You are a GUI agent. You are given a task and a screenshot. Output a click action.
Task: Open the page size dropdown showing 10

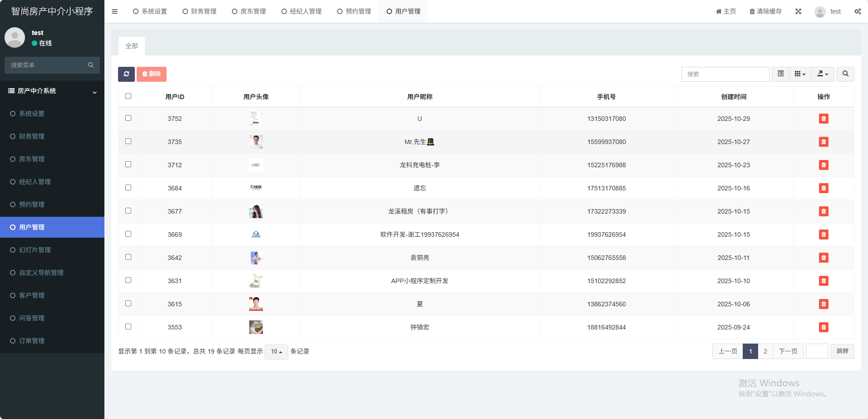(x=276, y=352)
